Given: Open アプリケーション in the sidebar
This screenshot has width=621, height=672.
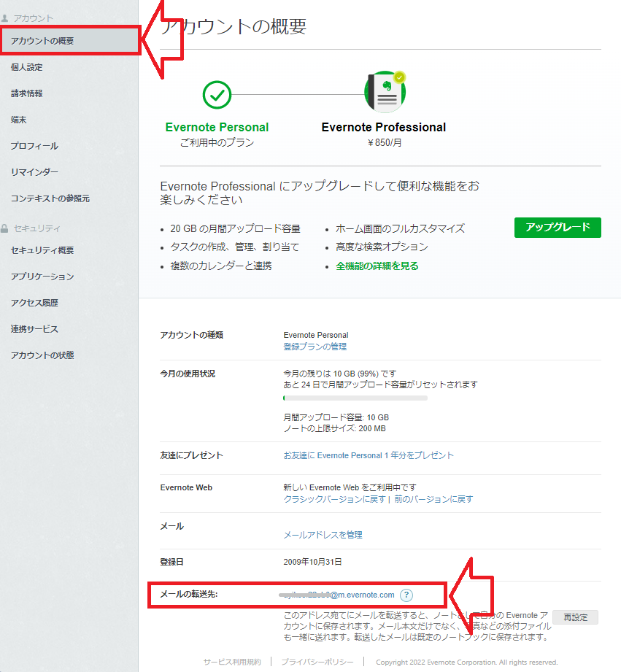Looking at the screenshot, I should point(42,277).
